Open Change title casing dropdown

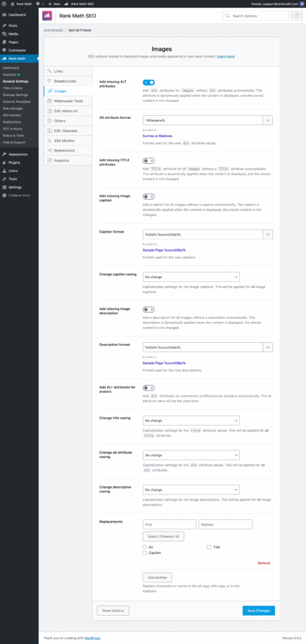(x=191, y=421)
